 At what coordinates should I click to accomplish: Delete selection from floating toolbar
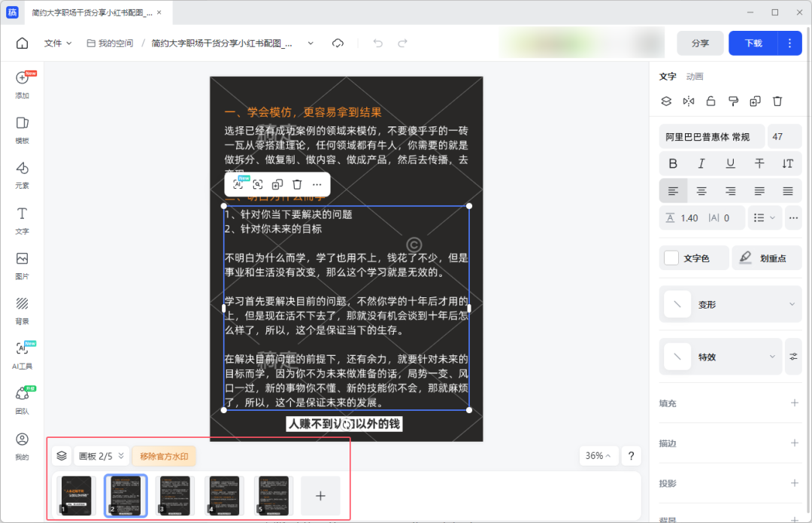[x=297, y=184]
